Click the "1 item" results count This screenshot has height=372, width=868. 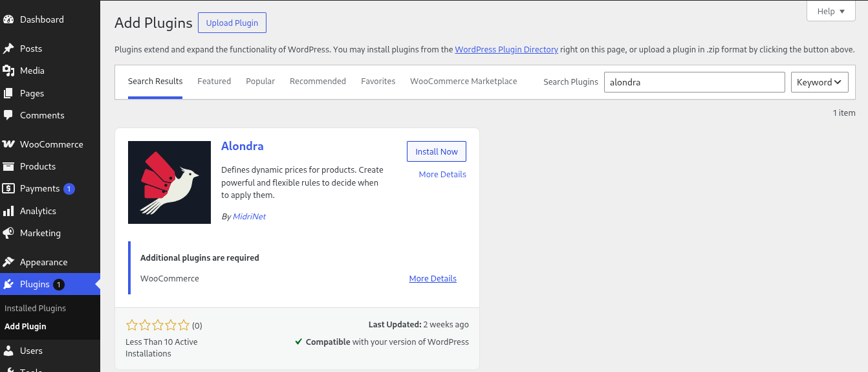844,113
